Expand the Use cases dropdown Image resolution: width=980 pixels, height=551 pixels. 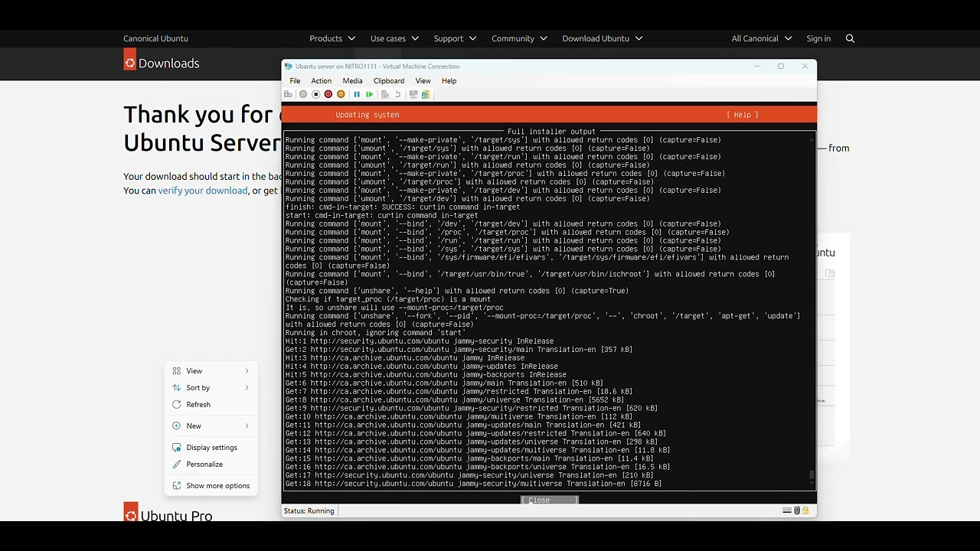[394, 38]
